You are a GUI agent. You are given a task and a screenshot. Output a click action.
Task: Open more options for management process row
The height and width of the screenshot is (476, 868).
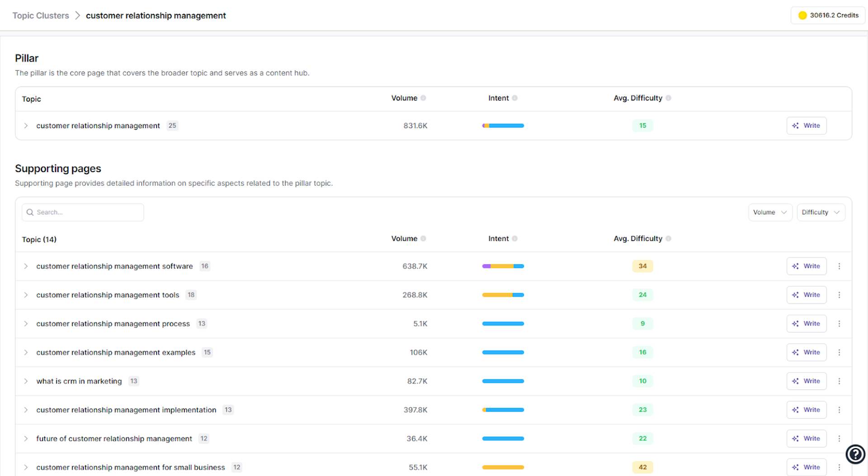(x=839, y=324)
